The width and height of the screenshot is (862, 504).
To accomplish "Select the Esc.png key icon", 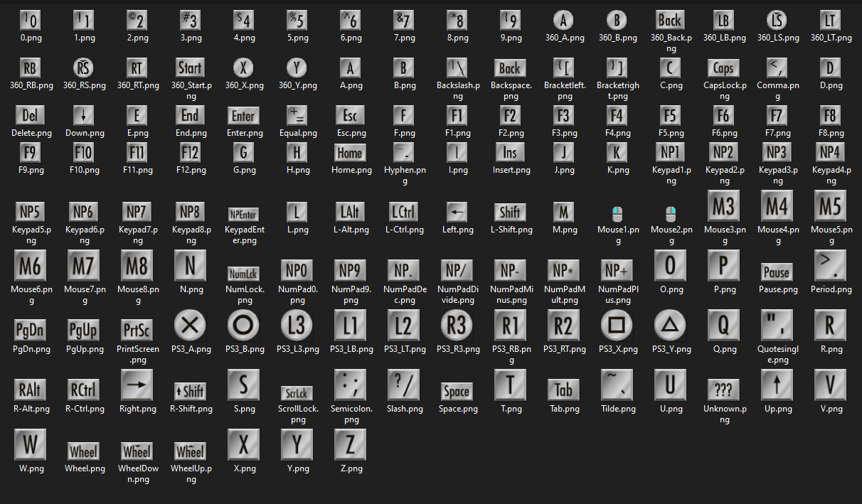I will (x=350, y=115).
